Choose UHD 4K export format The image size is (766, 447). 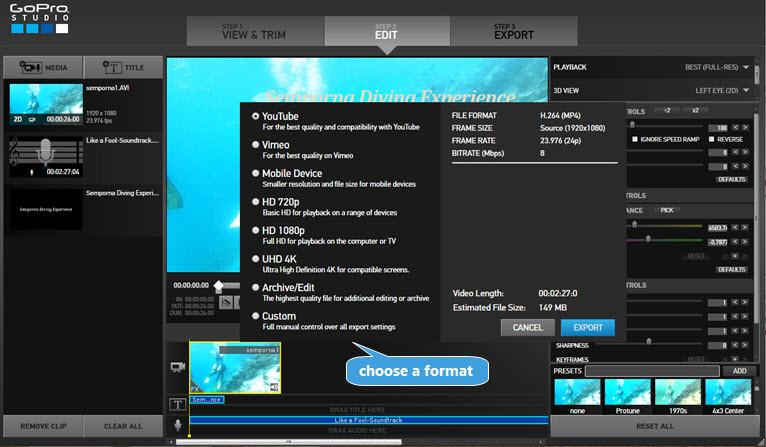pyautogui.click(x=255, y=259)
